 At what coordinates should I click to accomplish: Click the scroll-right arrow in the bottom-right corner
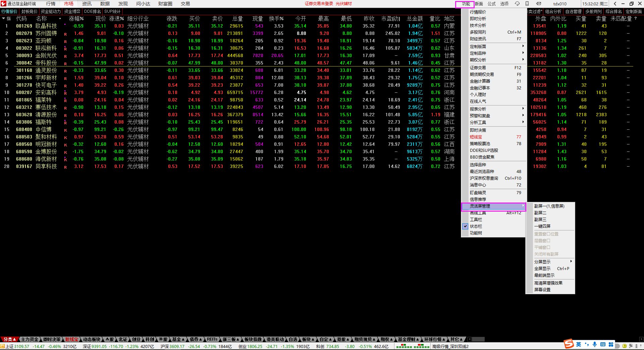[641, 339]
